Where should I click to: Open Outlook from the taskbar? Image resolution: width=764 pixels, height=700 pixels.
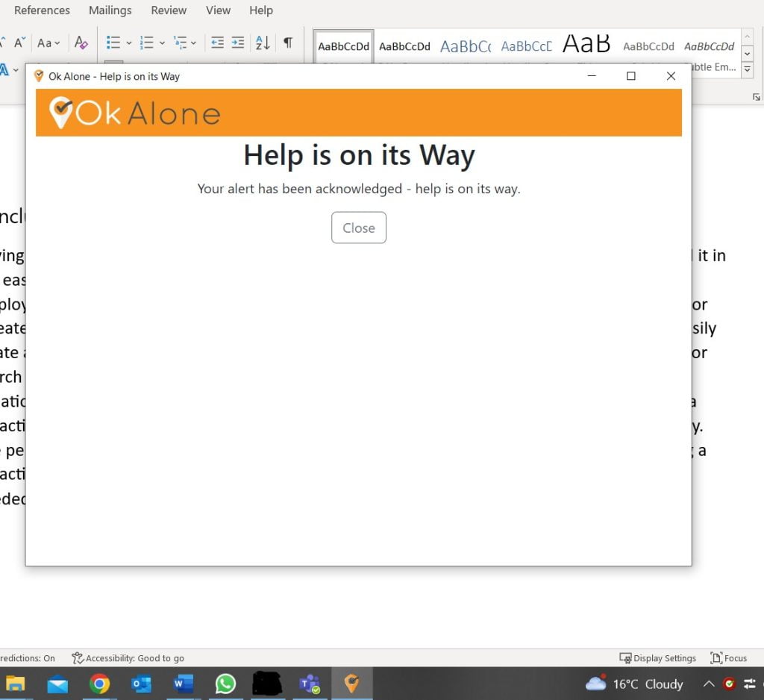tap(141, 684)
